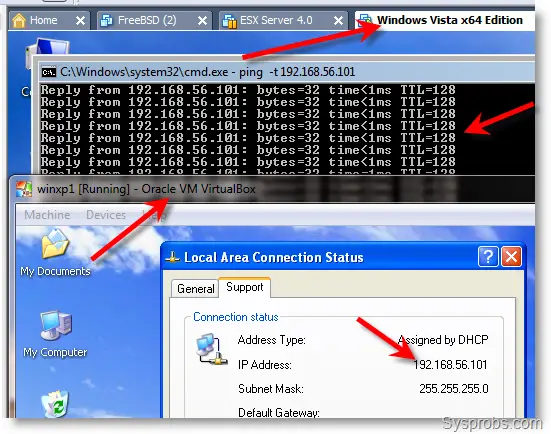Select My Documents desktop icon

pyautogui.click(x=55, y=253)
